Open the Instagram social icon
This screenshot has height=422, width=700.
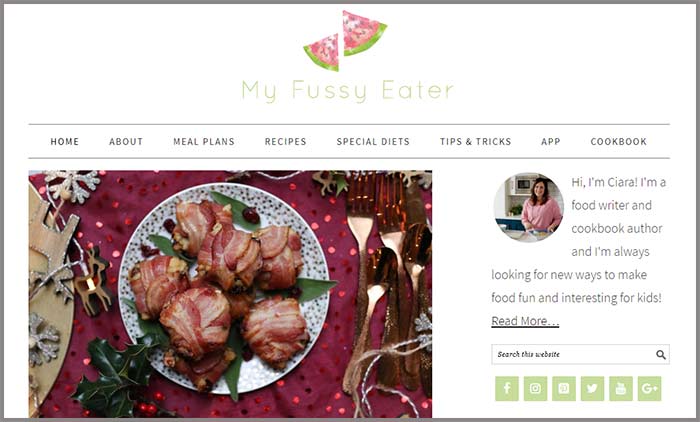click(x=535, y=389)
